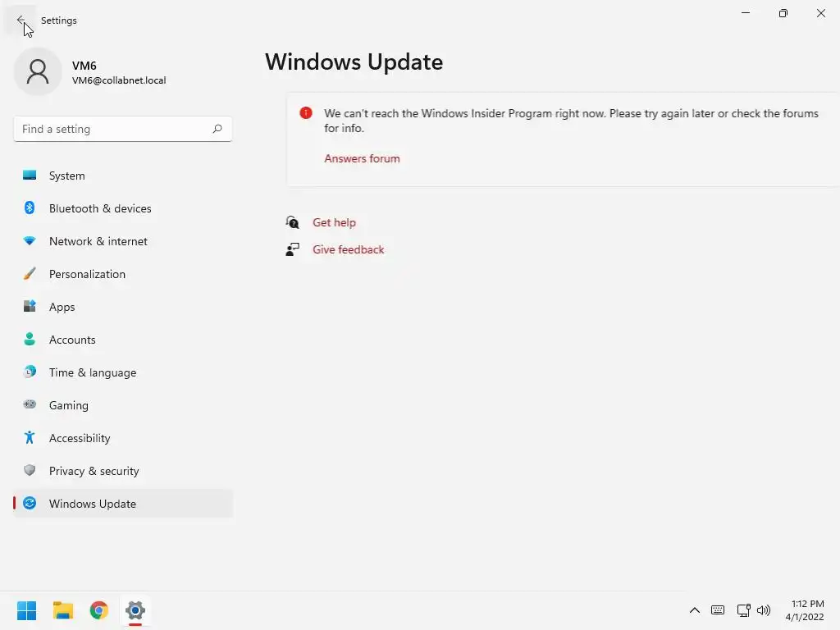Open Accessibility settings category
840x630 pixels.
123,438
